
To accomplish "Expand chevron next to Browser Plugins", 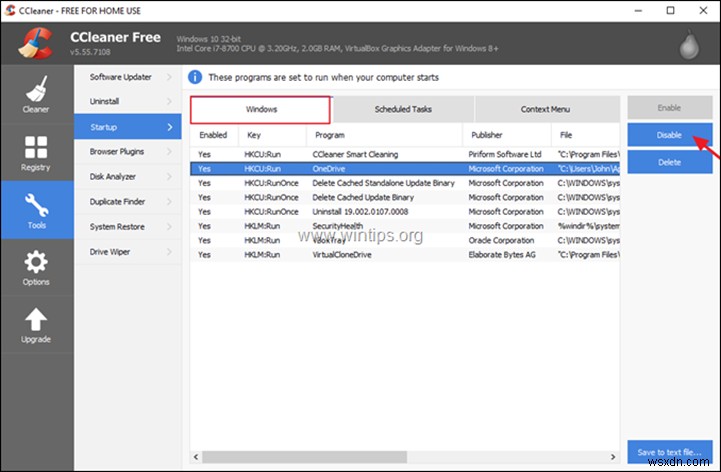I will point(169,151).
